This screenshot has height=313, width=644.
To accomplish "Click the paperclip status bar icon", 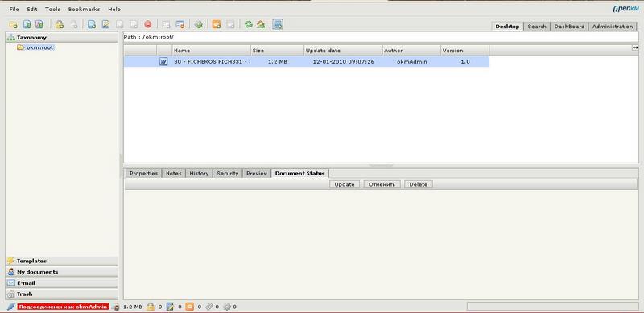I will (209, 307).
